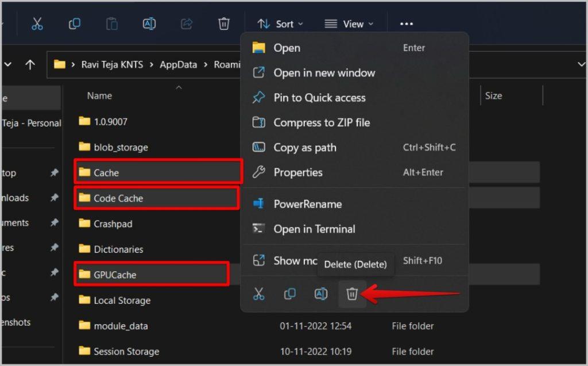Viewport: 588px width, 366px height.
Task: Click the module_data date 01-11-2022 12:54
Action: click(315, 326)
